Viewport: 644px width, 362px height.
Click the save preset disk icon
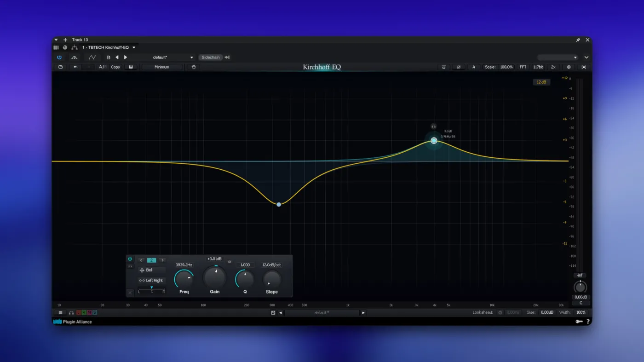273,313
